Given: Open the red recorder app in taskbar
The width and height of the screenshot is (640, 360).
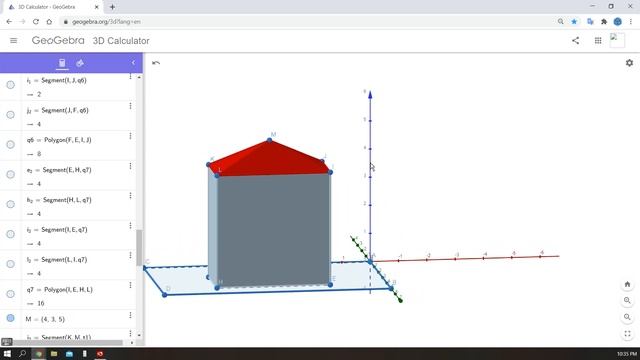Looking at the screenshot, I should pos(100,353).
